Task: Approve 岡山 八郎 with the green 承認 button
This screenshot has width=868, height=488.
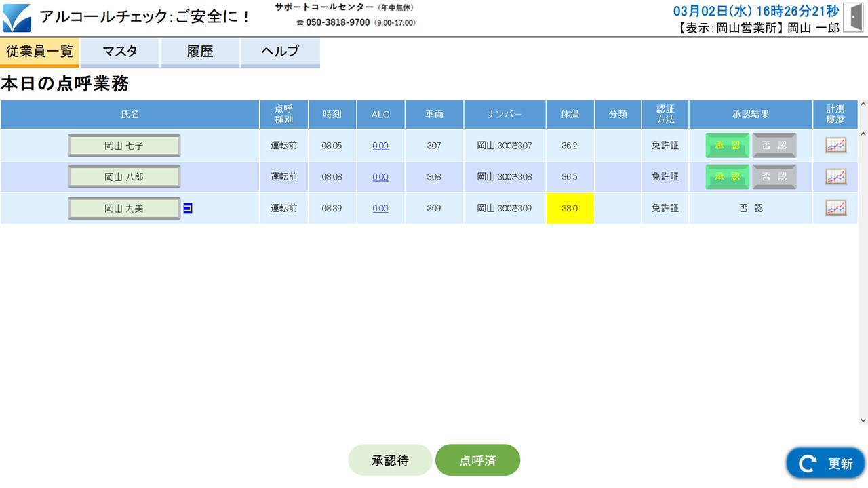Action: tap(728, 177)
